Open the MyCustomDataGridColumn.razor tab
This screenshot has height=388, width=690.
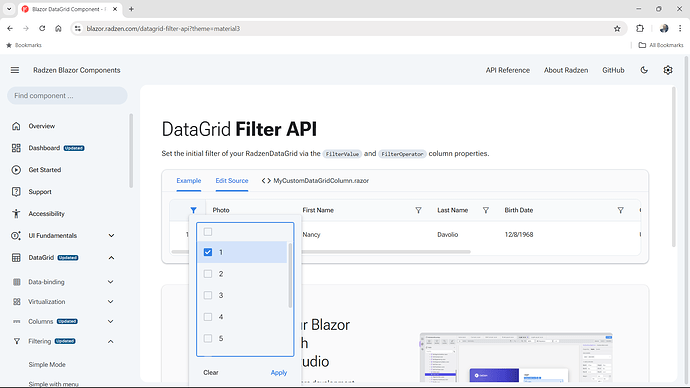(315, 181)
